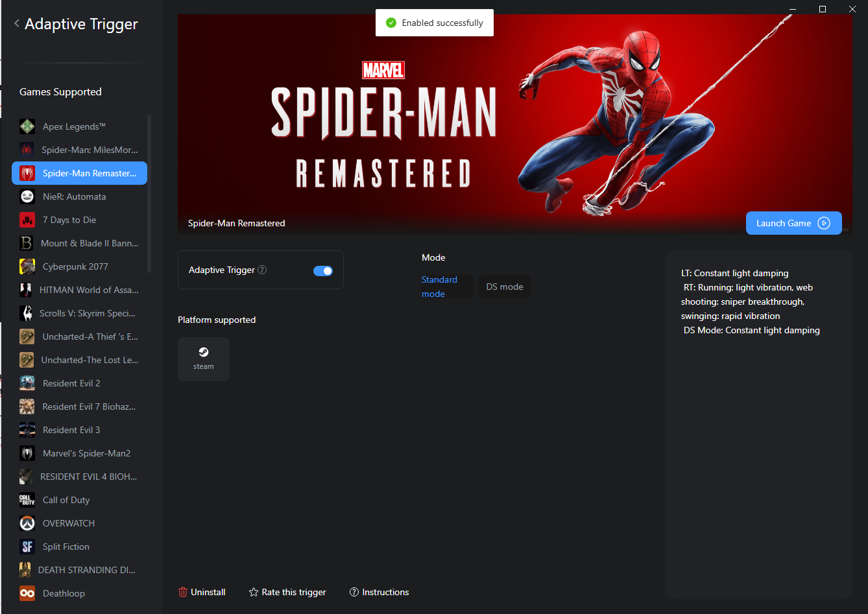Click the Mount & Blade II icon
Viewport: 868px width, 614px height.
click(27, 243)
